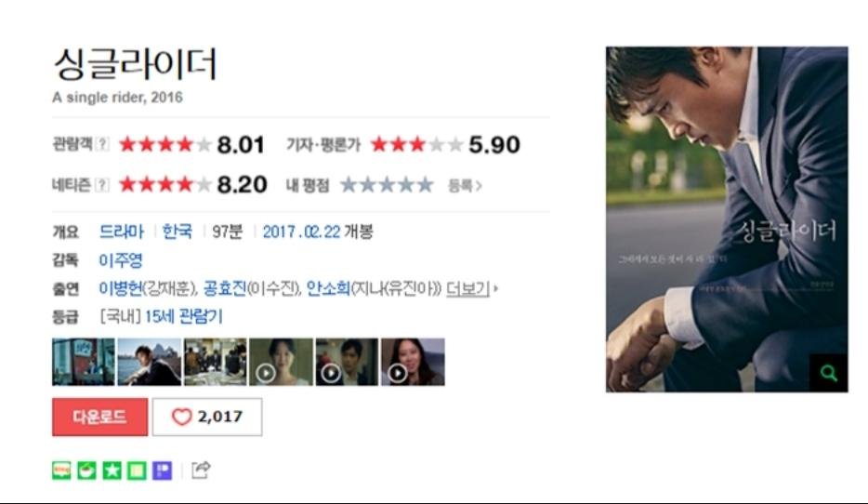Click the green memo square share icon
Viewport: 868px width, 504px height.
(x=138, y=471)
